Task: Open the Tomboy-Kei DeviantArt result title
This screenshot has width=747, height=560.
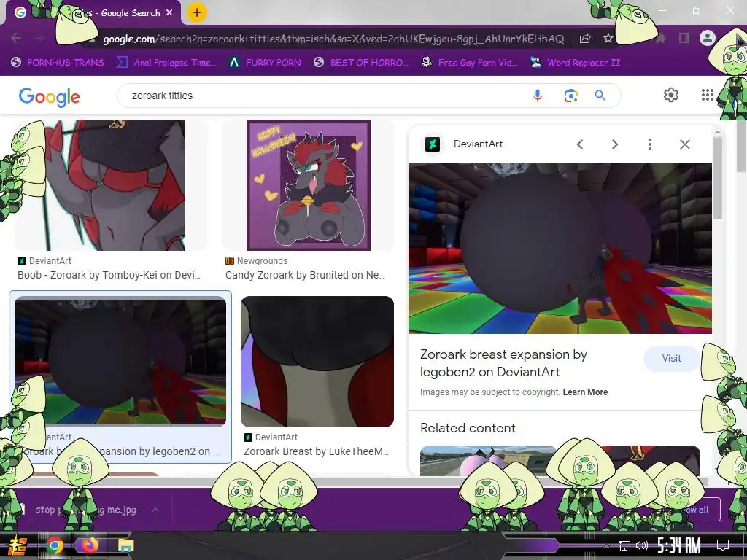Action: coord(109,275)
